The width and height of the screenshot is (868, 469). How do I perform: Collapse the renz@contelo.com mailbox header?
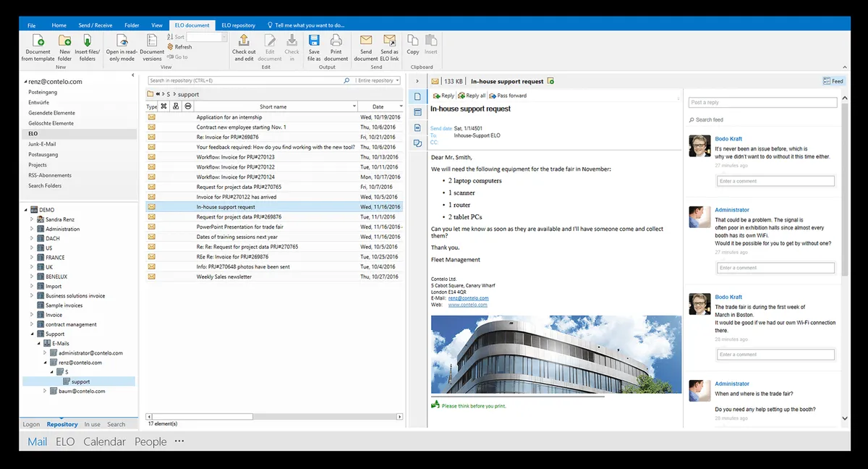tap(25, 82)
